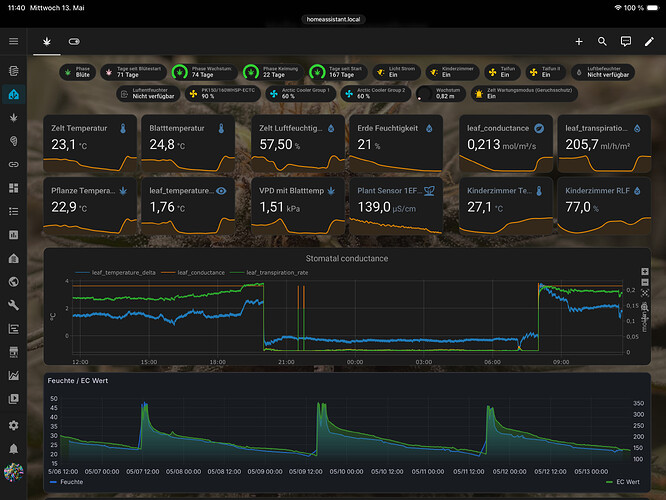The width and height of the screenshot is (666, 500).
Task: Toggle leaf_conductance series in legend
Action: point(193,273)
